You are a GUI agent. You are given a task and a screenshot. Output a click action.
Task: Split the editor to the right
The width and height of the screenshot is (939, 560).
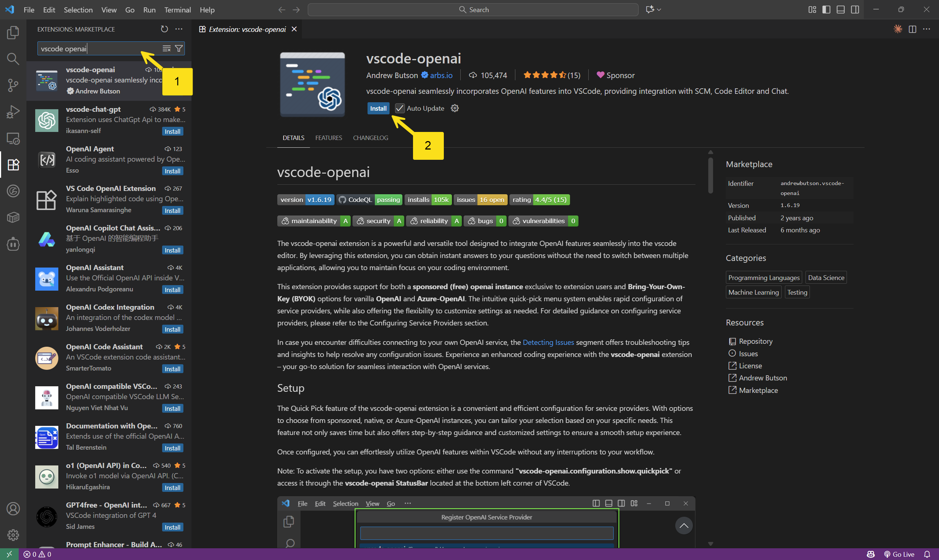(913, 29)
